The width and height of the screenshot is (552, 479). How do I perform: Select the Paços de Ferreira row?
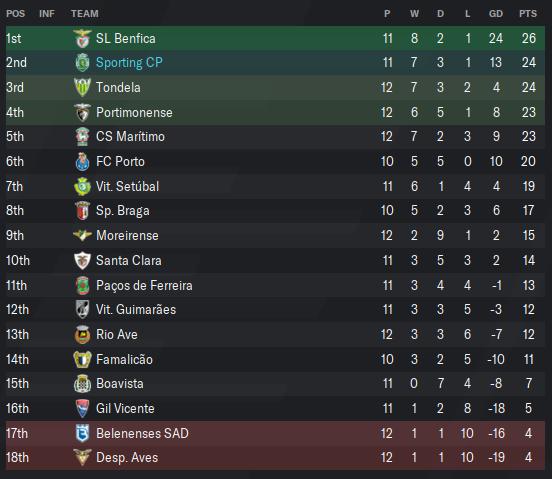(x=275, y=285)
